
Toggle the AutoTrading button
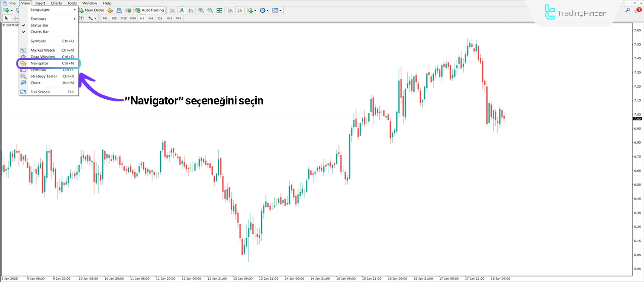[x=149, y=10]
